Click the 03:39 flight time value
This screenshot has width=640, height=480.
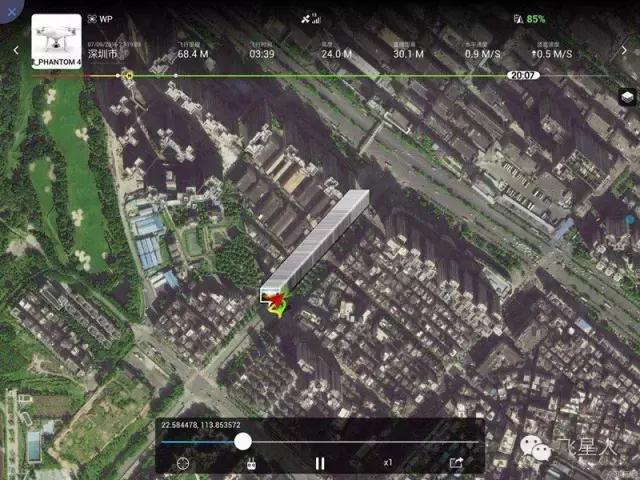tap(262, 54)
